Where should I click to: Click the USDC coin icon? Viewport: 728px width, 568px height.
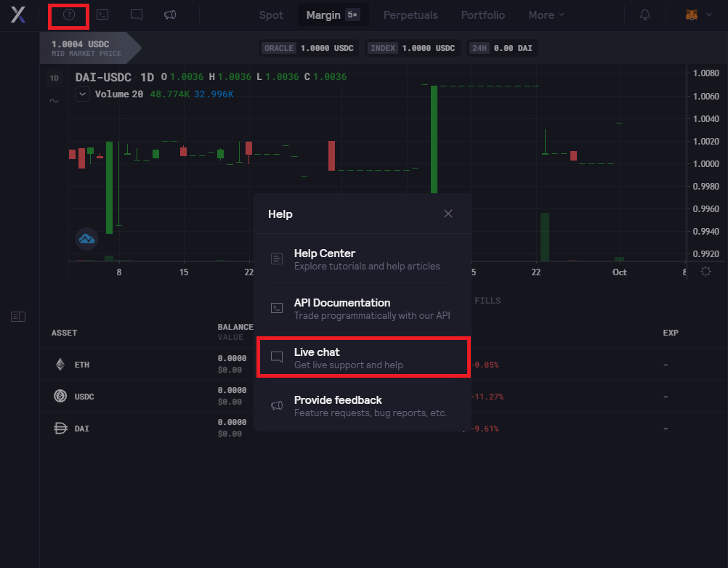click(60, 396)
